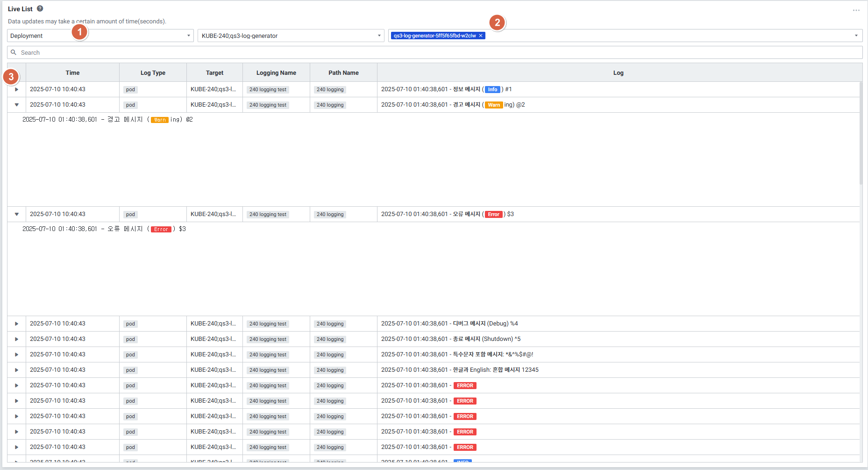Expand the special characters message row
The height and width of the screenshot is (470, 868).
pyautogui.click(x=17, y=354)
